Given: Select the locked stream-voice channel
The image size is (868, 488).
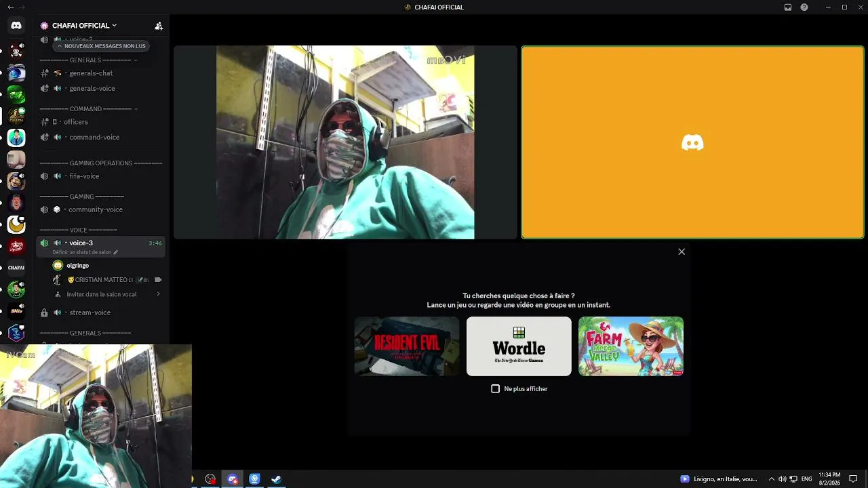Looking at the screenshot, I should [100, 313].
